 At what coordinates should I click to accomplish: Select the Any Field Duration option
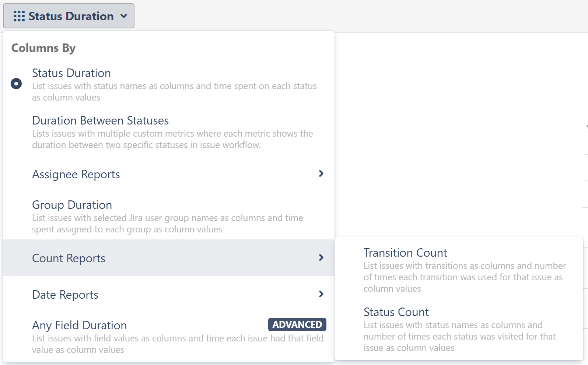[79, 325]
